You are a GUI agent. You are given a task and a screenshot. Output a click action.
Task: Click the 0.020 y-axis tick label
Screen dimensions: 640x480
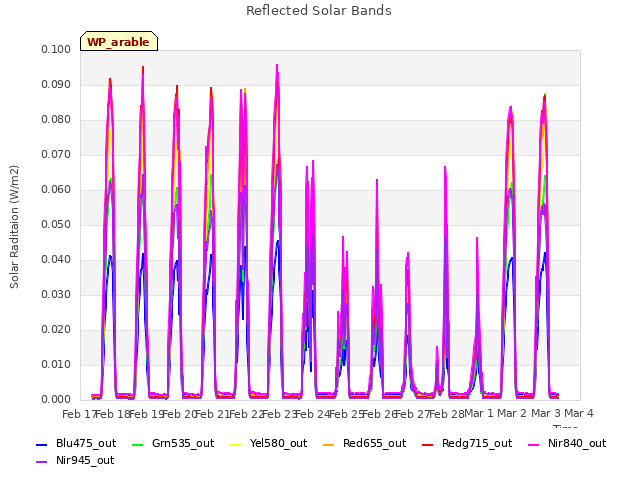pyautogui.click(x=56, y=329)
